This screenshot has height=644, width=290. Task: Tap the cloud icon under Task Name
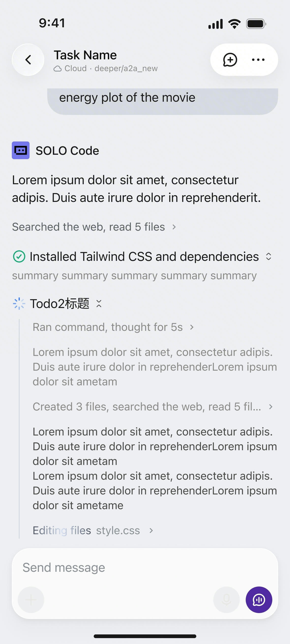pyautogui.click(x=58, y=69)
